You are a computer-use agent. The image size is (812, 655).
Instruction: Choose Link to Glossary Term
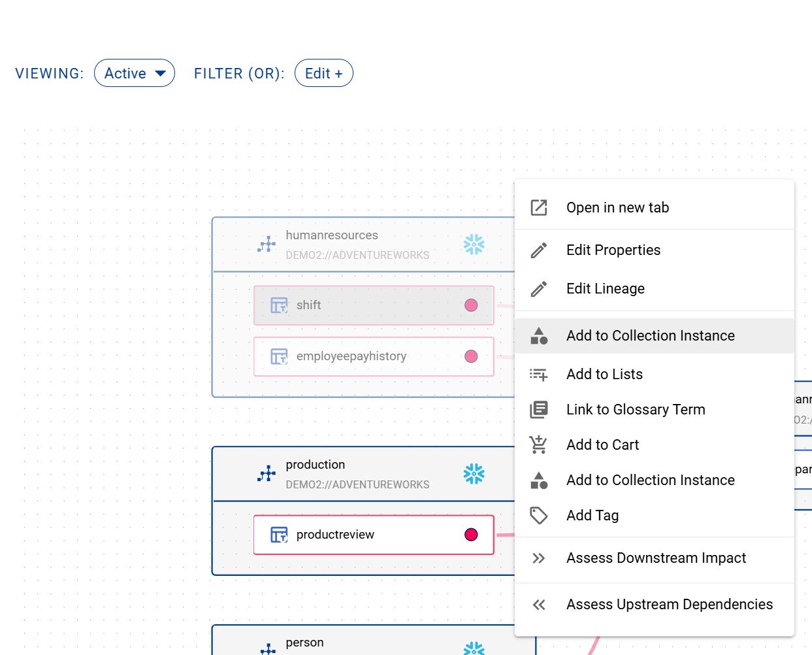click(x=635, y=410)
